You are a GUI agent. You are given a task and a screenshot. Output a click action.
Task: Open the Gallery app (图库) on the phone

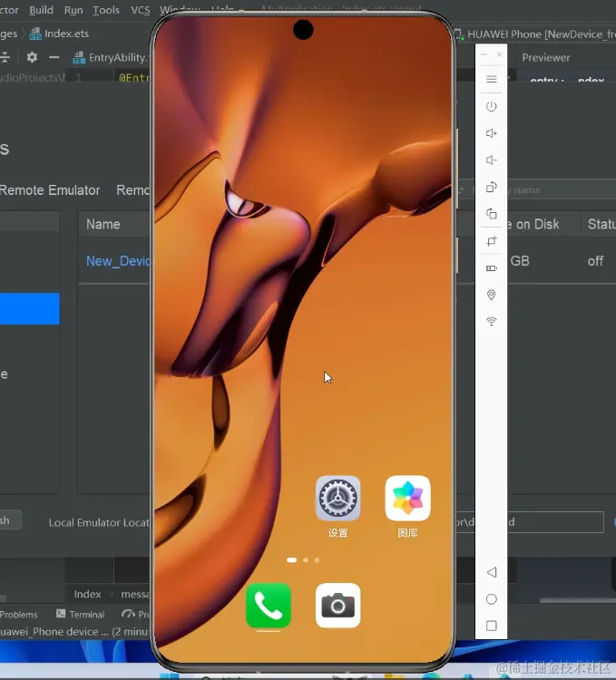tap(407, 498)
